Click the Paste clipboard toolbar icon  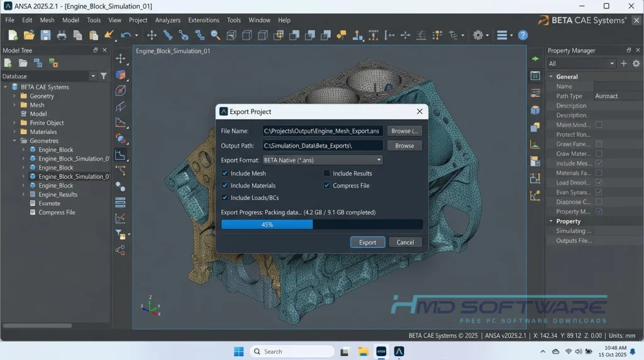coord(93,35)
